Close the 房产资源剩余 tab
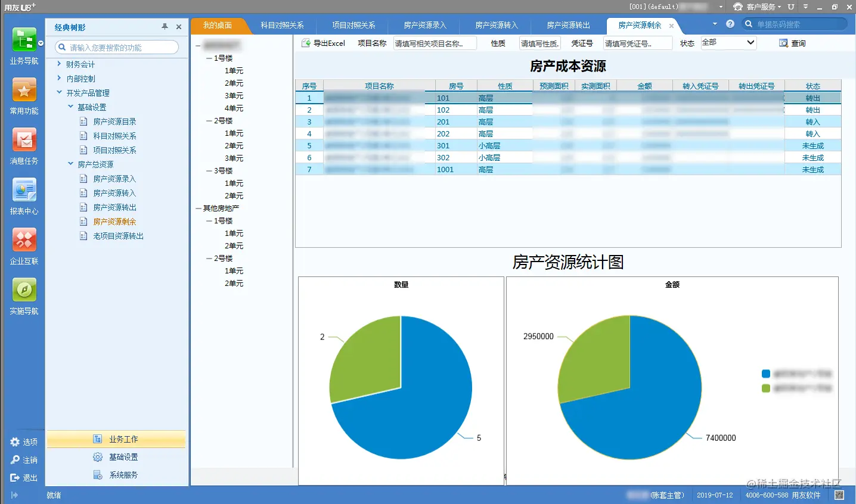This screenshot has width=856, height=504. (672, 26)
